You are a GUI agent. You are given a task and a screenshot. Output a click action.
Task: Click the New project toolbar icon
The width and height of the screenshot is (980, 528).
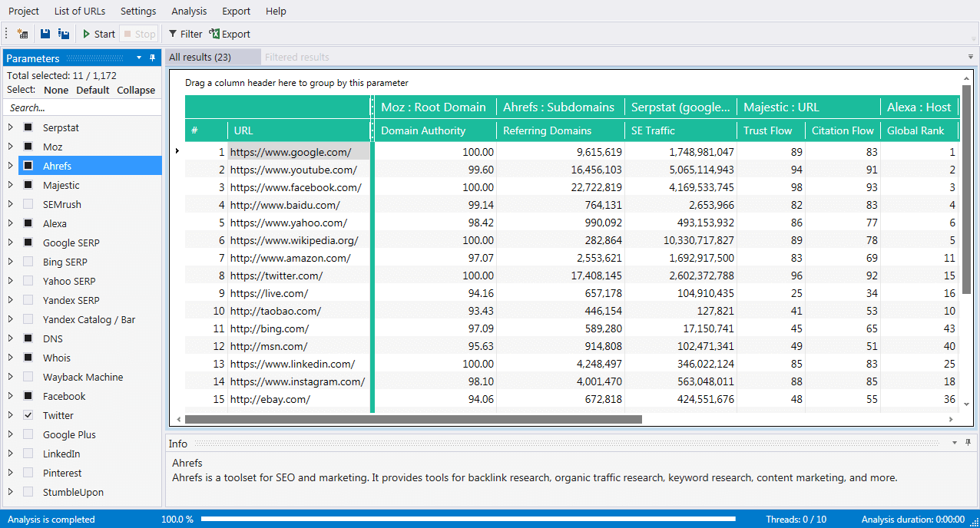pos(22,34)
